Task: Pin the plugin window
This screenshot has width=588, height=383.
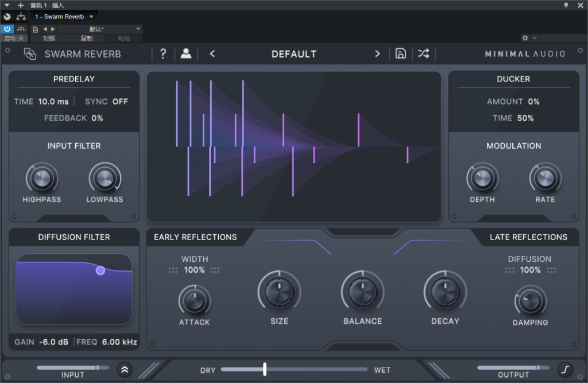Action: click(x=566, y=5)
